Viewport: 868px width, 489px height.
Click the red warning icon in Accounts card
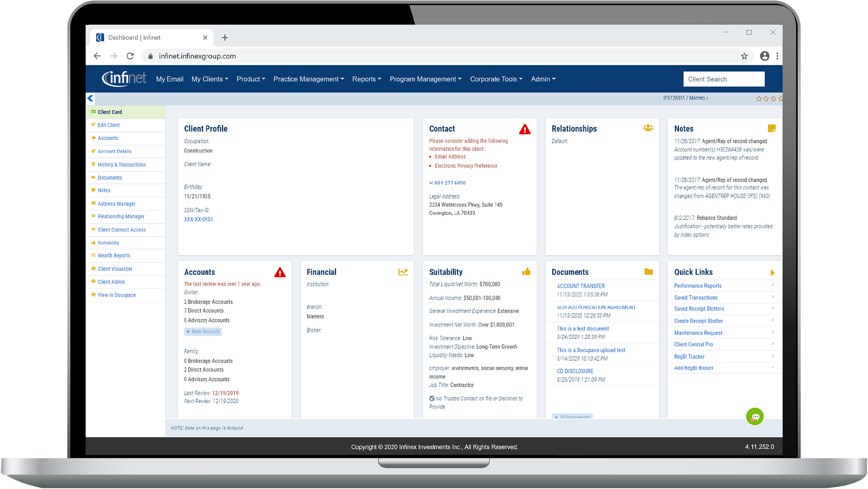[x=280, y=272]
